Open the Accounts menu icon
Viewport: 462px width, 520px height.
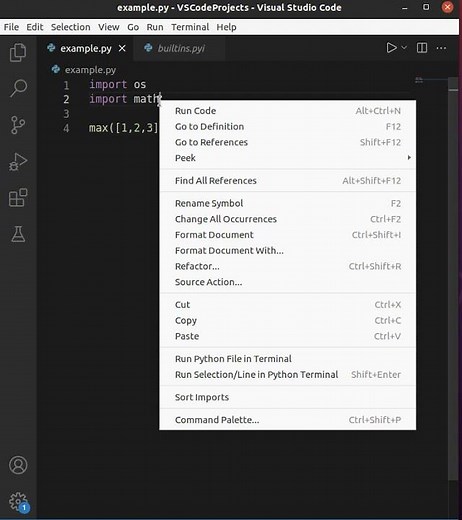tap(18, 465)
